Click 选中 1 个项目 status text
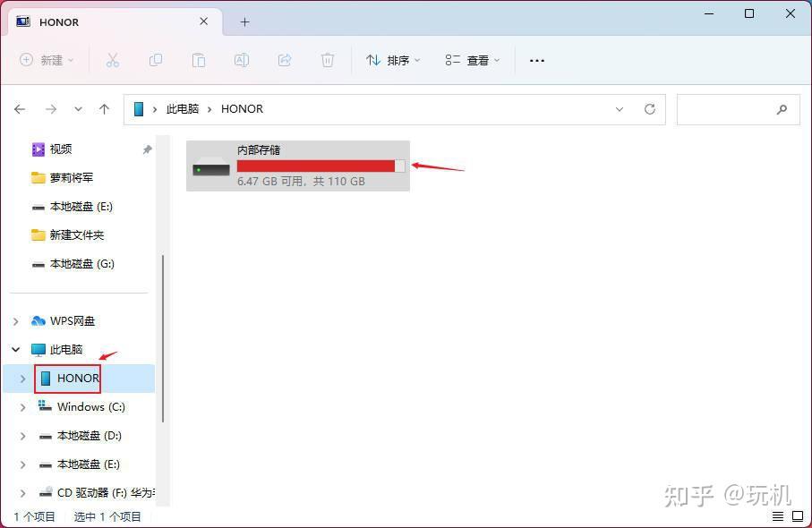This screenshot has height=528, width=812. point(107,516)
